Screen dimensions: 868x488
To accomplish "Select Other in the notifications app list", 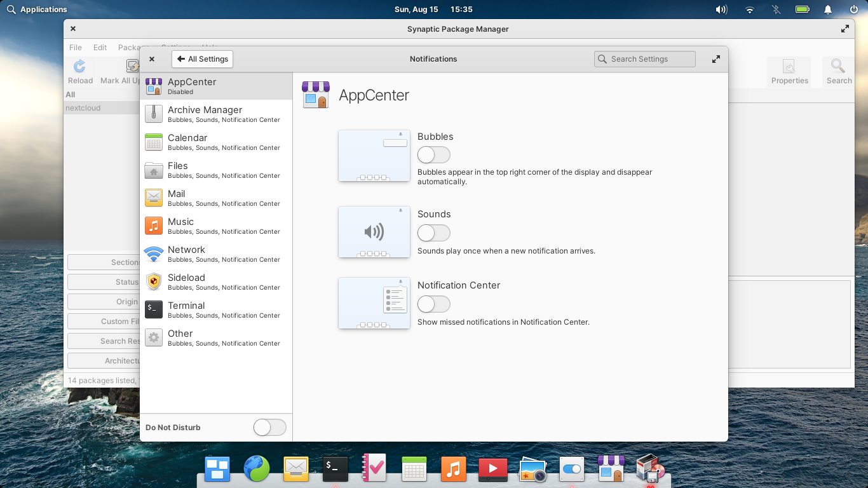I will click(216, 337).
